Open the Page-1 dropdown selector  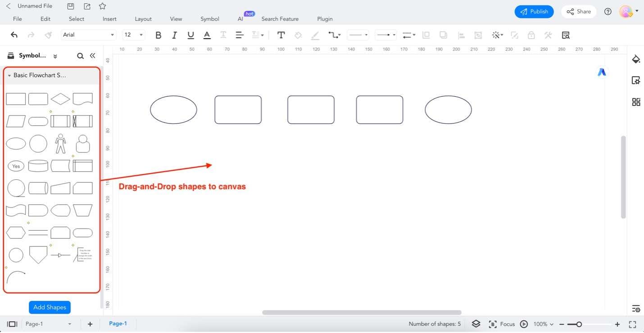48,324
